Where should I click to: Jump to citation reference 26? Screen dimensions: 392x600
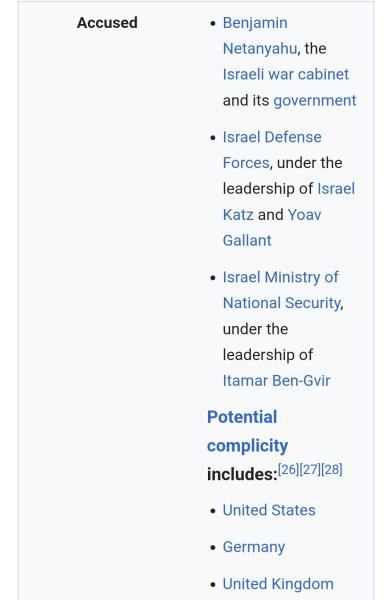coord(288,469)
